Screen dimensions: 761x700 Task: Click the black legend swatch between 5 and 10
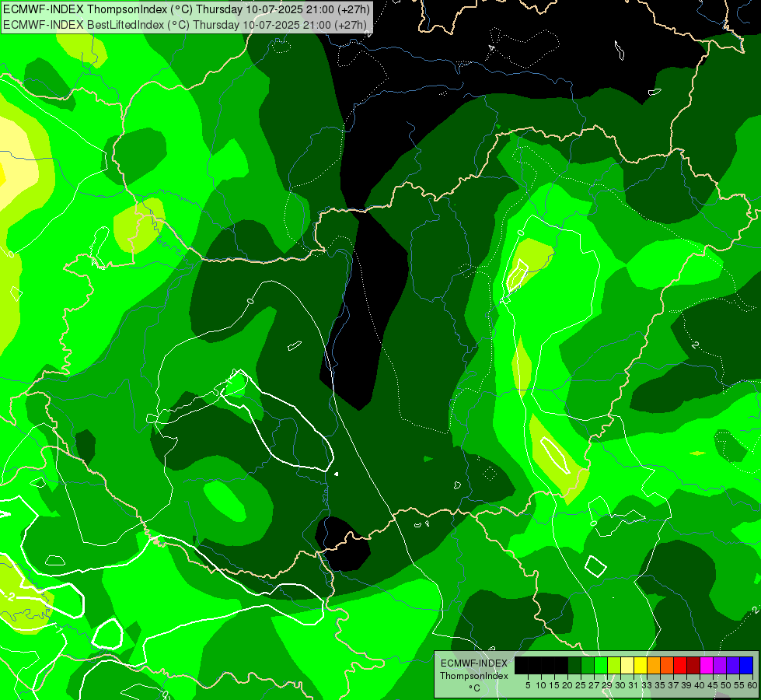[535, 666]
